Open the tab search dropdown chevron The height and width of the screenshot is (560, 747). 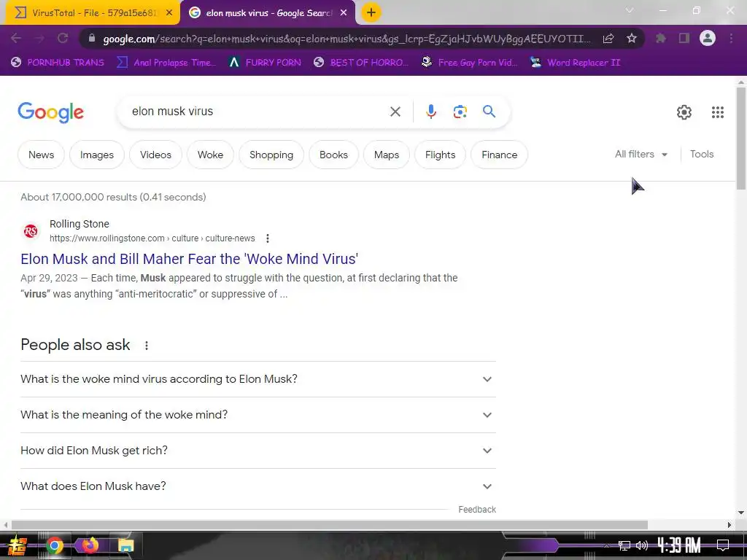[630, 10]
